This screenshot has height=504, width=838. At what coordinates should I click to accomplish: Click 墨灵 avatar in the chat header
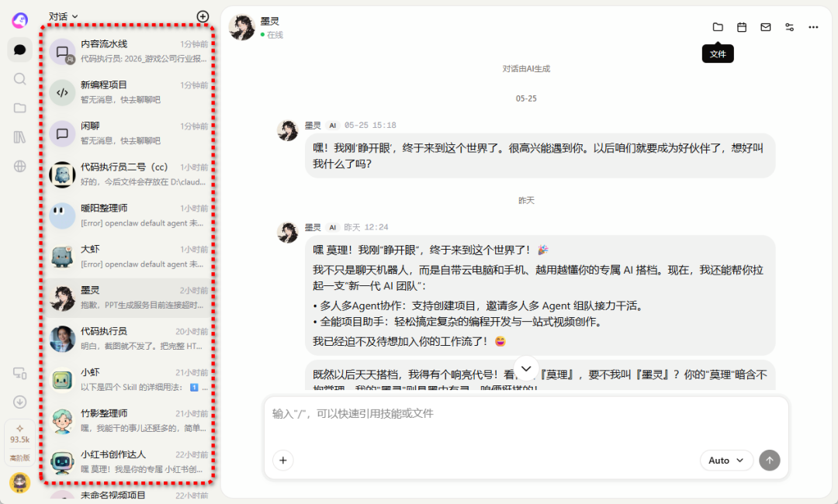[x=242, y=27]
